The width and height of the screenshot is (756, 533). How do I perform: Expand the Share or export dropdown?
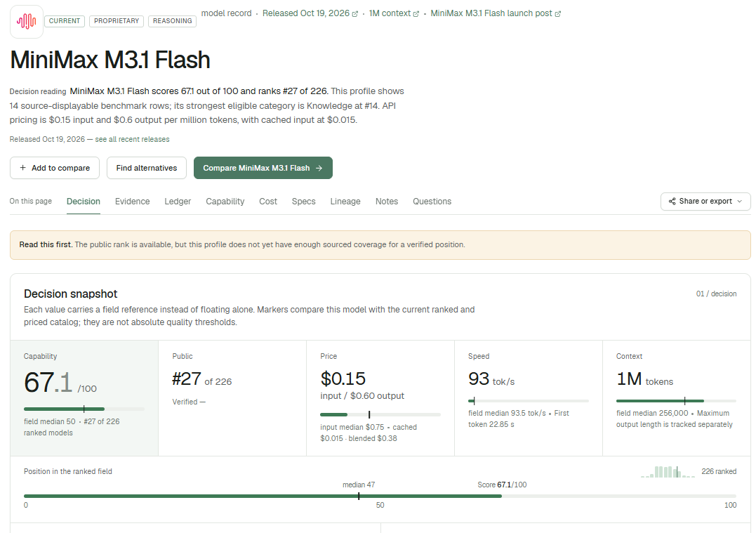pyautogui.click(x=705, y=202)
